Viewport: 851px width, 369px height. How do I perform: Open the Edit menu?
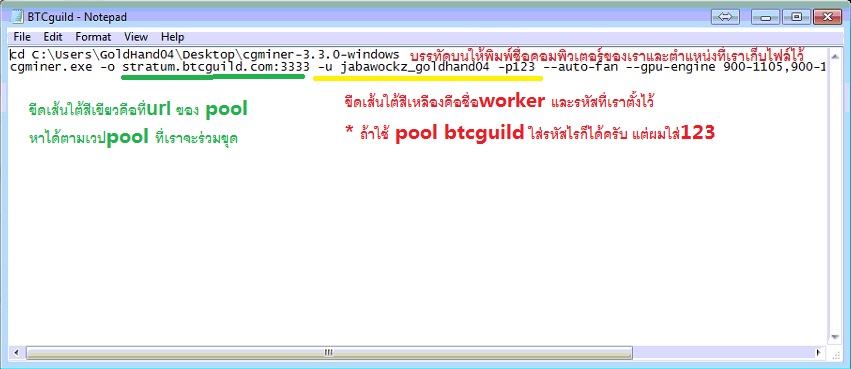coord(53,37)
